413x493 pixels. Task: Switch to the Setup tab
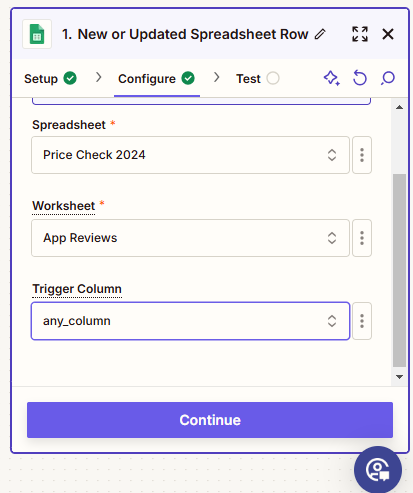tap(50, 79)
